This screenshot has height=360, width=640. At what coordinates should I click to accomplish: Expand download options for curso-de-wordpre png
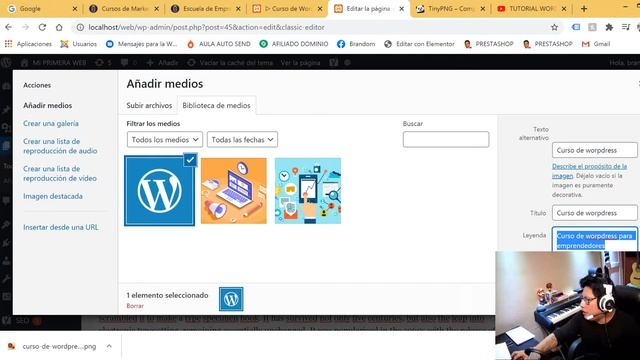point(109,346)
